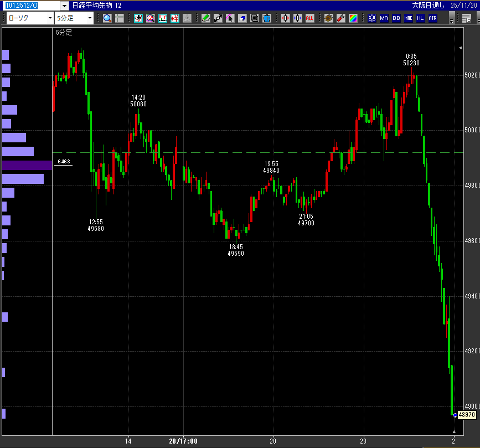
Task: Open the gear settings icon
Action: 328,18
